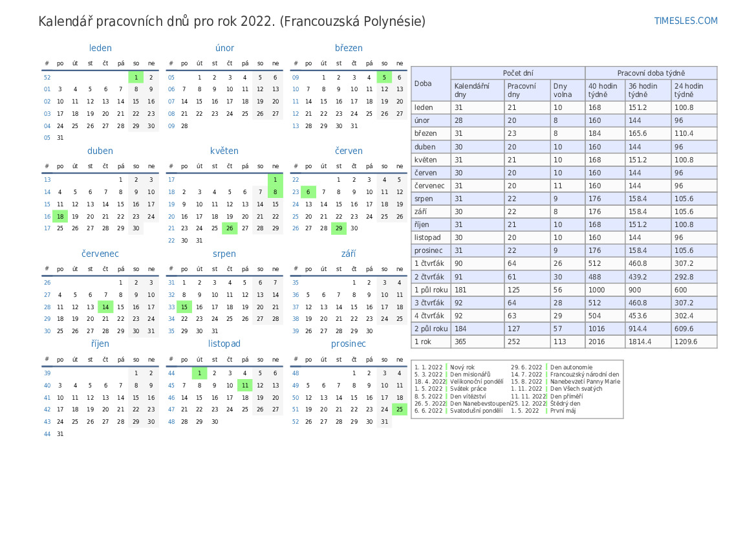The height and width of the screenshot is (535, 756).
Task: Click the "40 hodin týdně" column header
Action: click(604, 90)
